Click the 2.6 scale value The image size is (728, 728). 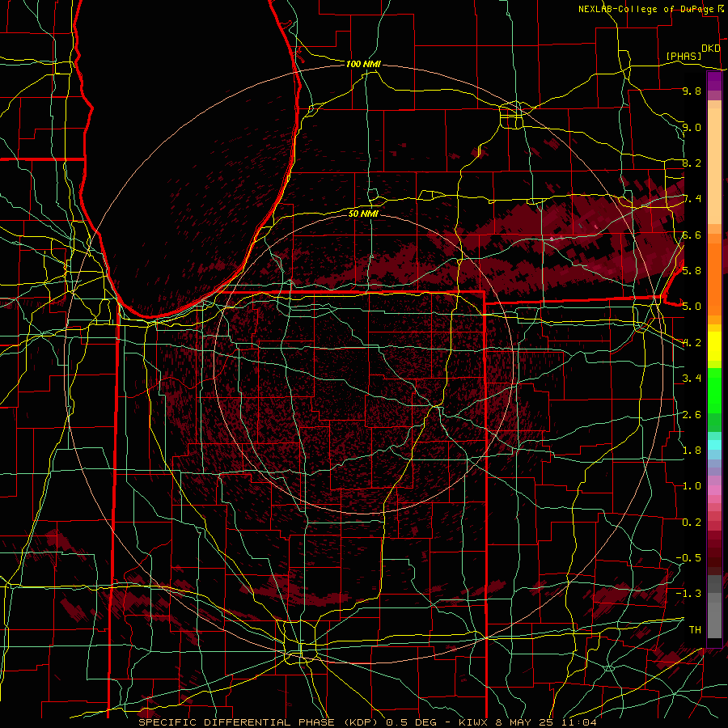click(692, 415)
